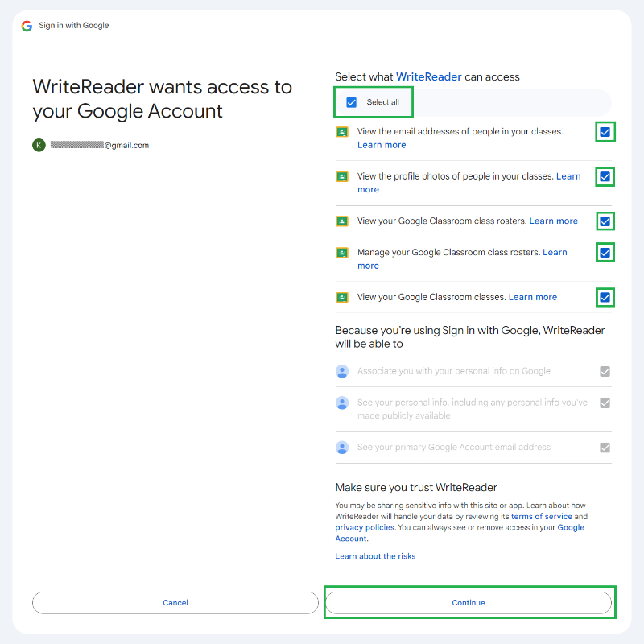Open Learn more for View Classroom classes
The image size is (644, 644).
point(533,297)
